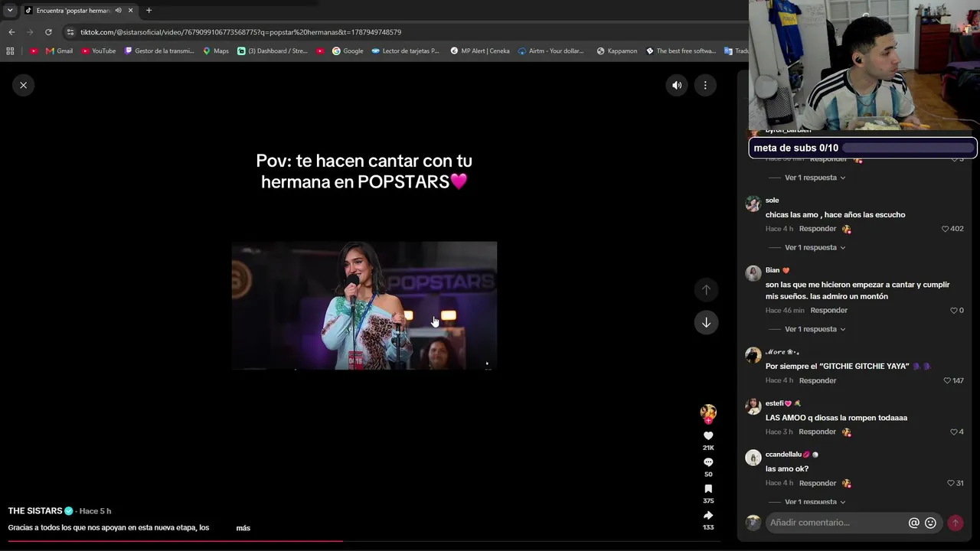
Task: Open the username "ccandellalu" in comments
Action: pos(783,455)
